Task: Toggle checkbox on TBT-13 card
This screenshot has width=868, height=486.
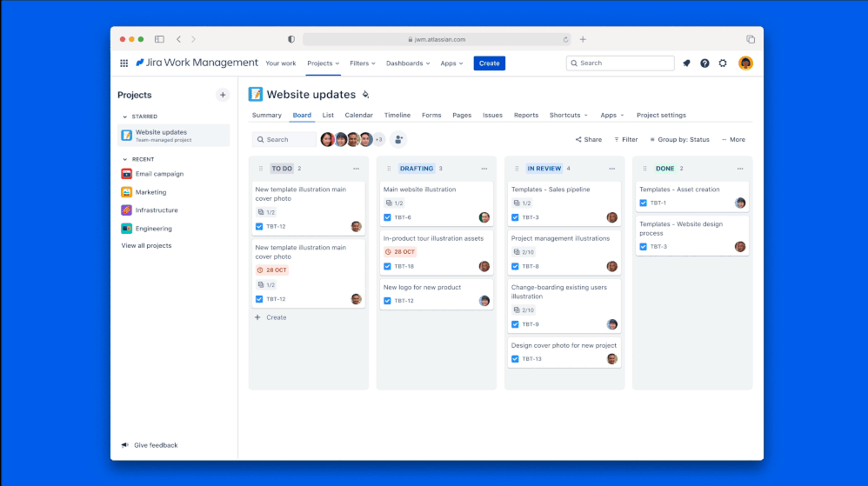Action: 516,359
